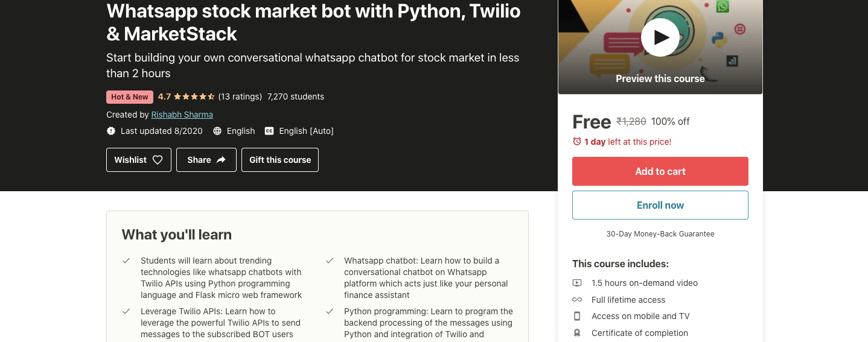
Task: Click the share arrow icon
Action: (221, 160)
